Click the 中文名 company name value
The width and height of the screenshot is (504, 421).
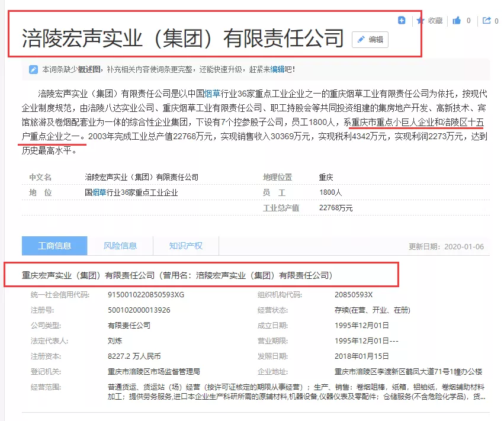point(142,177)
